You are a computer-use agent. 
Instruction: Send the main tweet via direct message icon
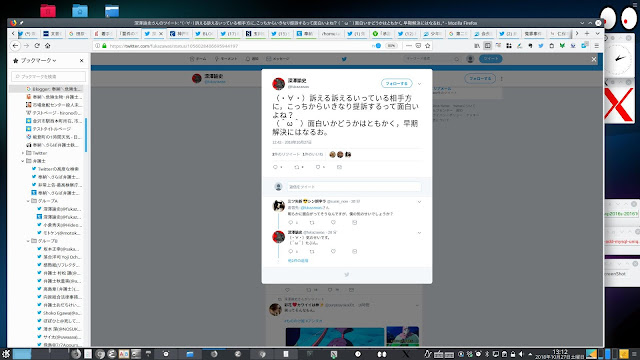(339, 167)
